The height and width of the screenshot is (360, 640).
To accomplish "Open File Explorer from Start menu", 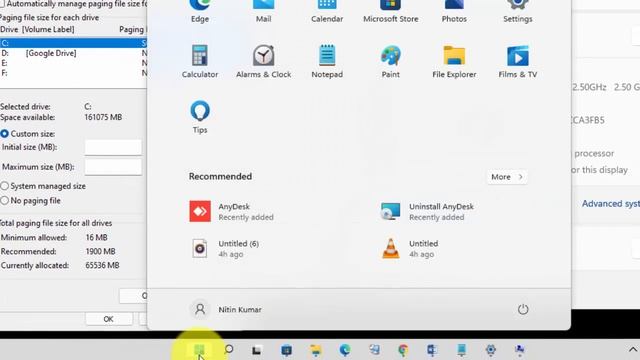I will coord(454,61).
